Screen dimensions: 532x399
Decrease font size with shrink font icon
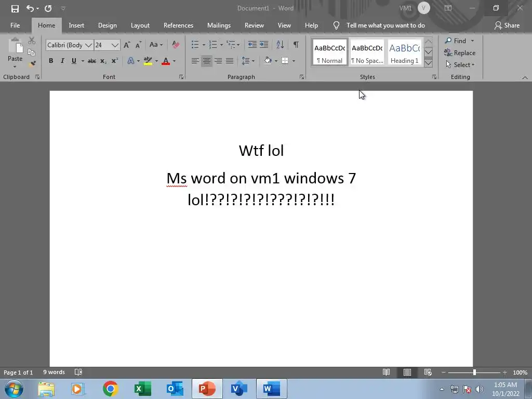click(138, 45)
